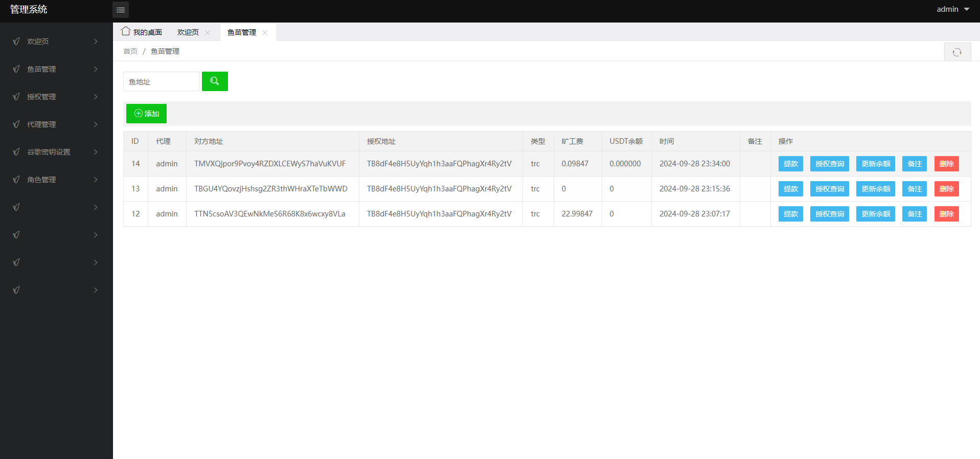Click 授权查询 for row ID 14
The height and width of the screenshot is (459, 980).
click(x=829, y=164)
